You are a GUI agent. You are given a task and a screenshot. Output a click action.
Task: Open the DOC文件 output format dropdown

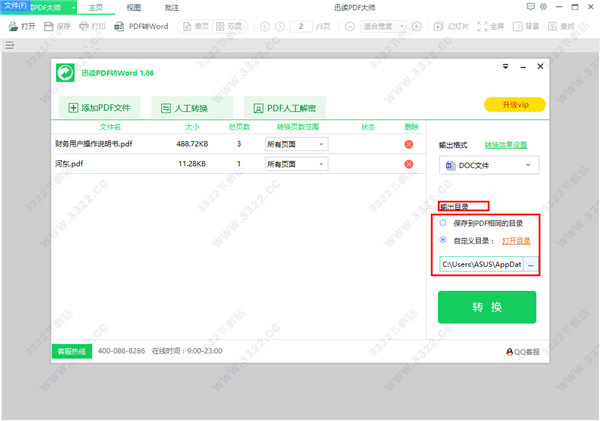pos(489,165)
